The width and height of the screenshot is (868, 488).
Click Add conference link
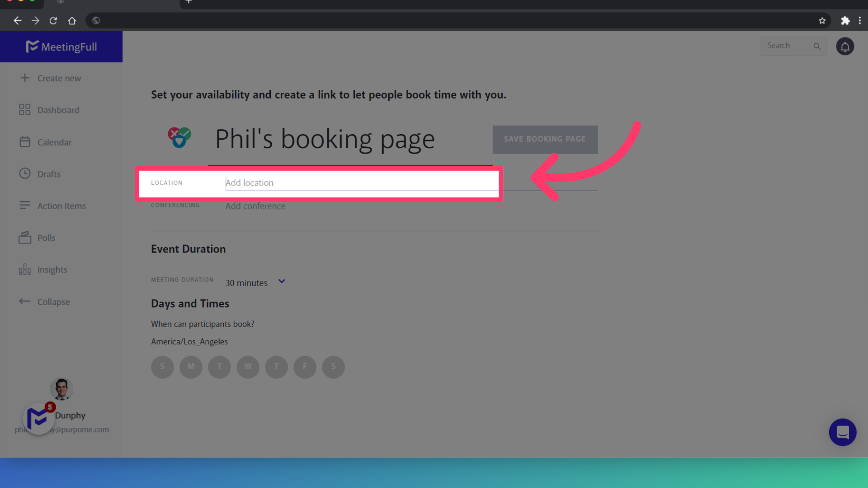(x=255, y=206)
